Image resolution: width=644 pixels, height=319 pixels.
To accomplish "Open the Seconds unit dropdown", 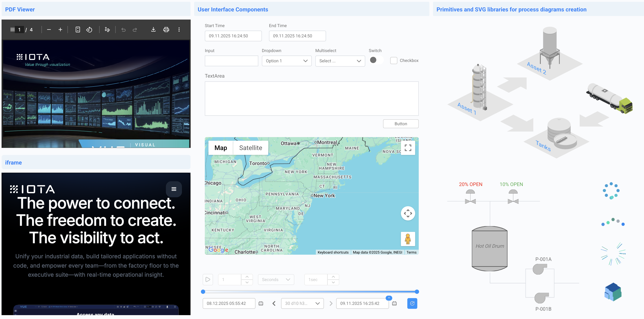I will click(x=276, y=280).
